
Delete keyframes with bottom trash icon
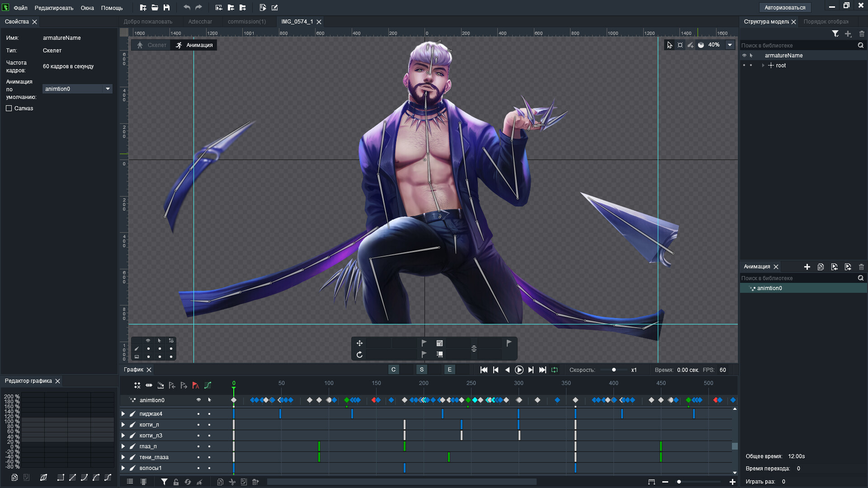tap(255, 482)
